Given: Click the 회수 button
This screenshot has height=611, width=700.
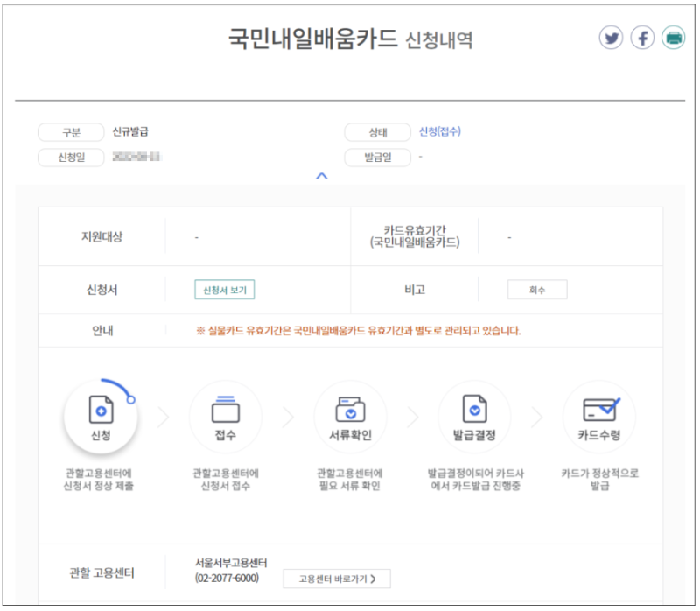Looking at the screenshot, I should pyautogui.click(x=537, y=290).
